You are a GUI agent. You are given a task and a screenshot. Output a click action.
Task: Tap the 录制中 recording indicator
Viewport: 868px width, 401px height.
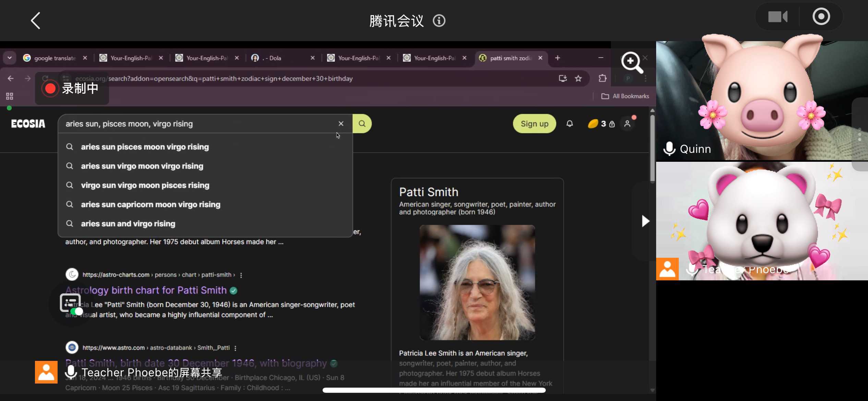[x=72, y=88]
